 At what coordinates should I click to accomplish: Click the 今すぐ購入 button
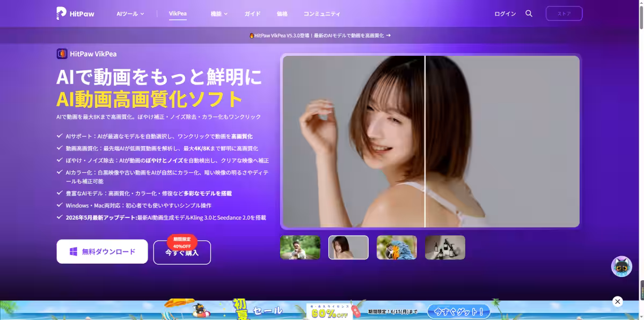pyautogui.click(x=182, y=252)
